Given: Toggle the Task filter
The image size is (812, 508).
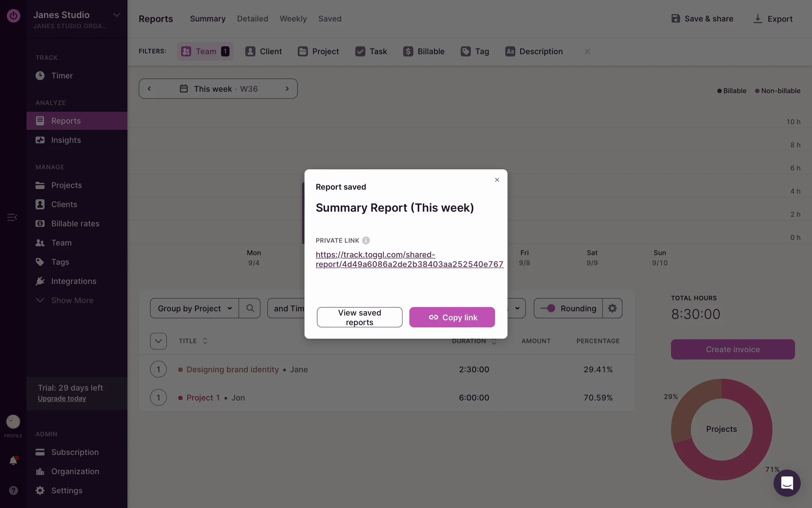Looking at the screenshot, I should coord(371,51).
